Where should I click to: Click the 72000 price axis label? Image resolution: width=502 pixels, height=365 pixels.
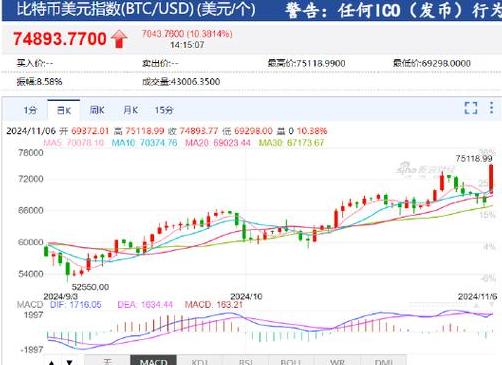[30, 179]
